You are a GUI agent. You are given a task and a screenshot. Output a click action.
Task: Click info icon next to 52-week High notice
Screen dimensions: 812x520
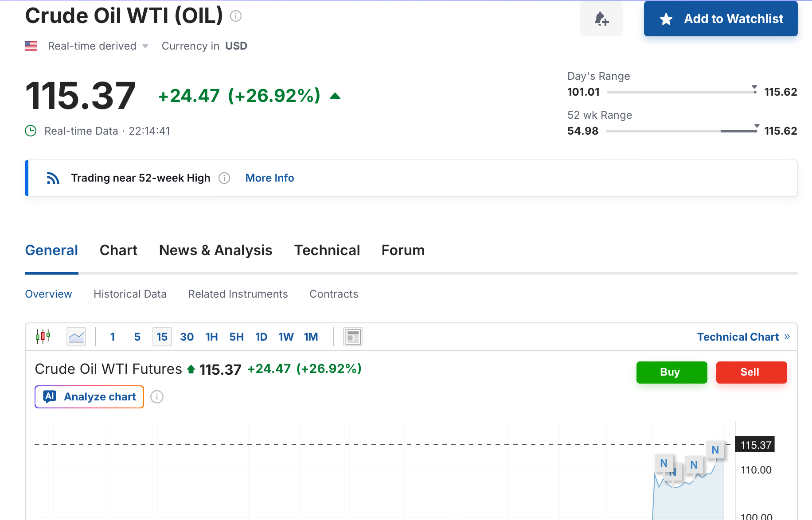coord(224,178)
